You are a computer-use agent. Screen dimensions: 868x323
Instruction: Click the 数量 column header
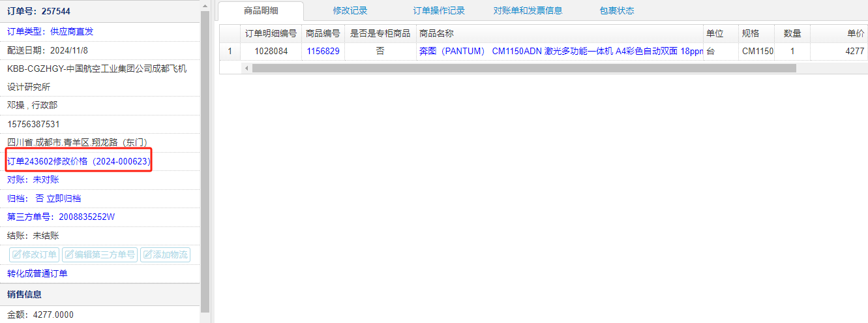click(x=792, y=33)
